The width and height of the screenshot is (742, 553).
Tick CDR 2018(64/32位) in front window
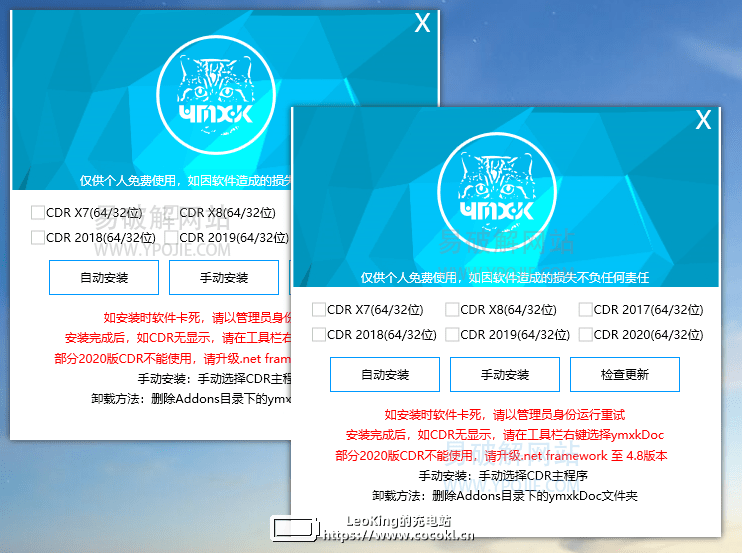(x=319, y=334)
